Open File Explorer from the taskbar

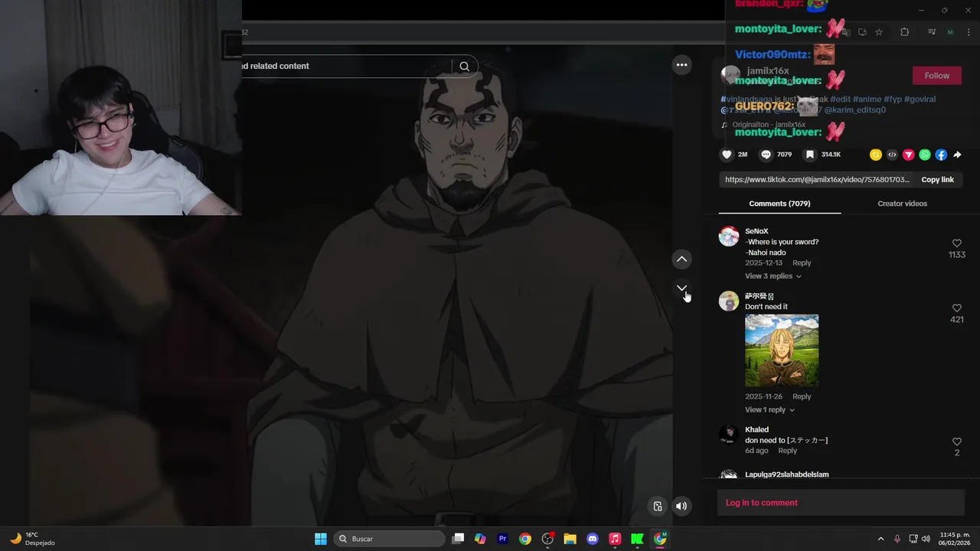570,539
